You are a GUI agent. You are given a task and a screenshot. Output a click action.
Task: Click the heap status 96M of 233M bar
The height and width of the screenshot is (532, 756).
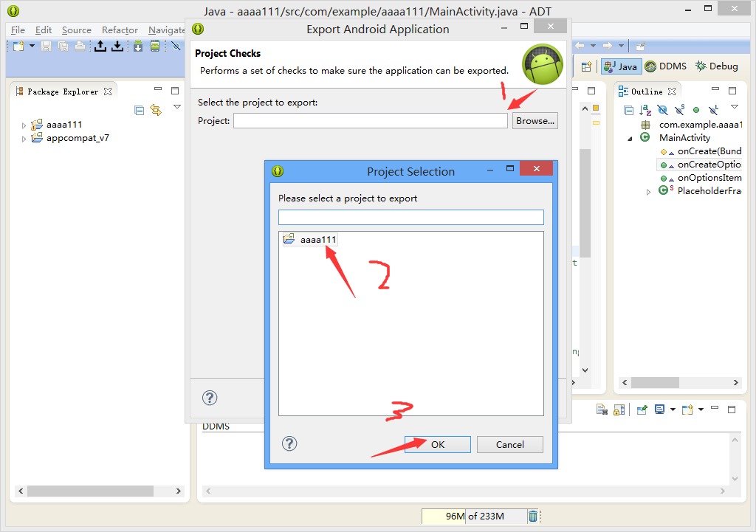click(x=474, y=516)
